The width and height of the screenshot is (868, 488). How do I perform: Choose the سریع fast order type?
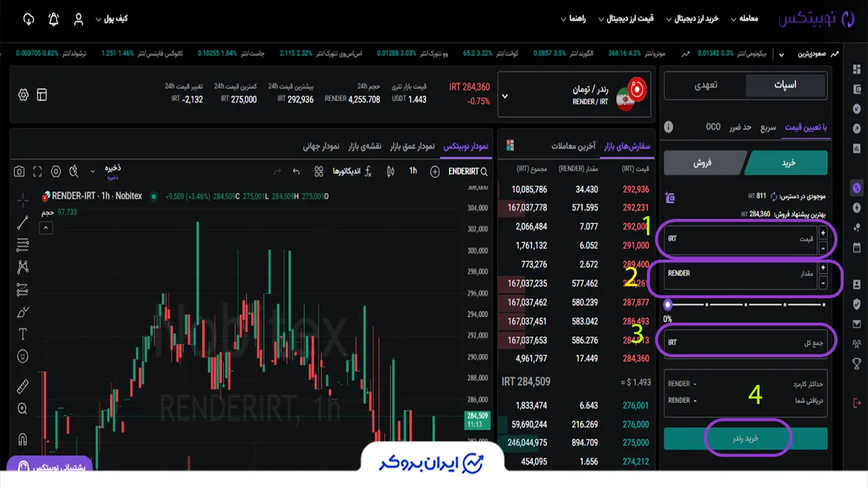(x=768, y=127)
